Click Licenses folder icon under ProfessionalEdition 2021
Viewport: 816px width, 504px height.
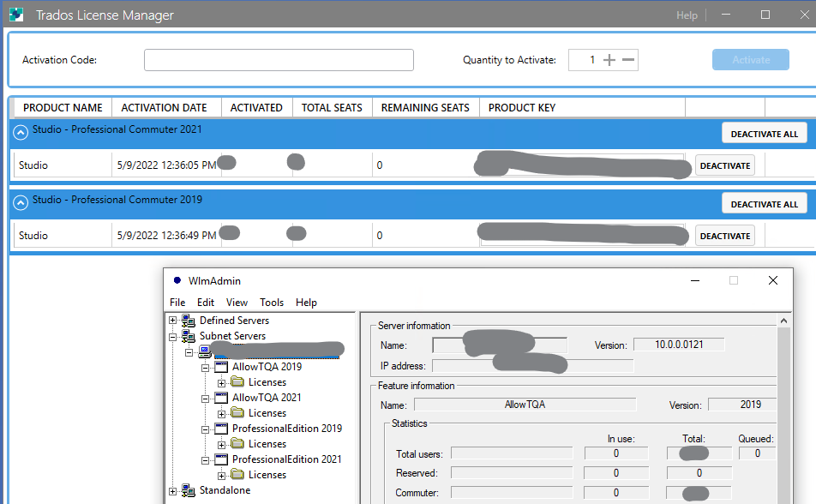point(237,474)
